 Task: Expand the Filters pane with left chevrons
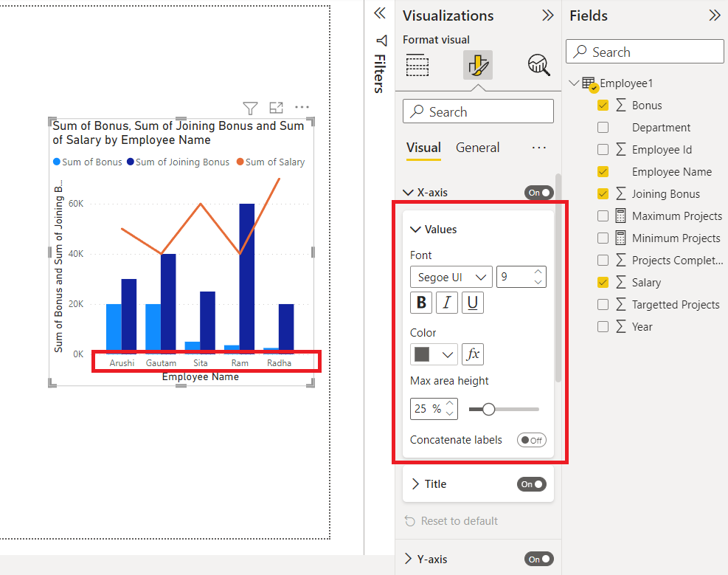pyautogui.click(x=380, y=13)
